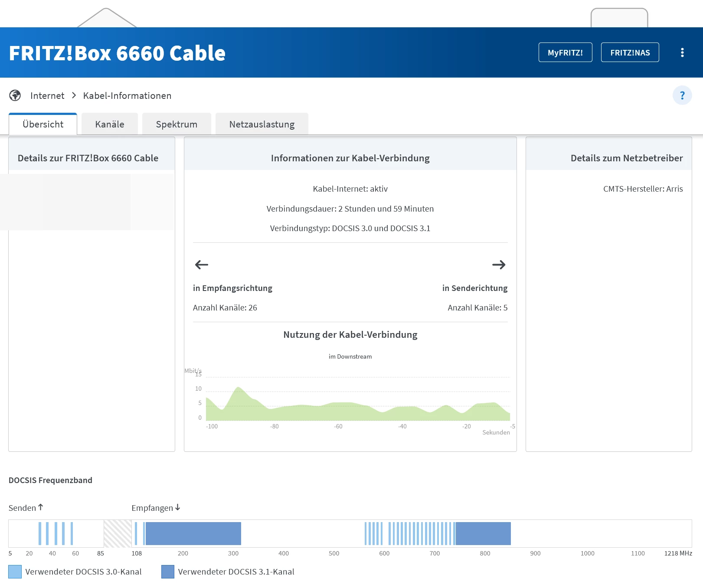Click 'CMTS-Hersteller: Arris' text
This screenshot has height=588, width=703.
(x=643, y=189)
